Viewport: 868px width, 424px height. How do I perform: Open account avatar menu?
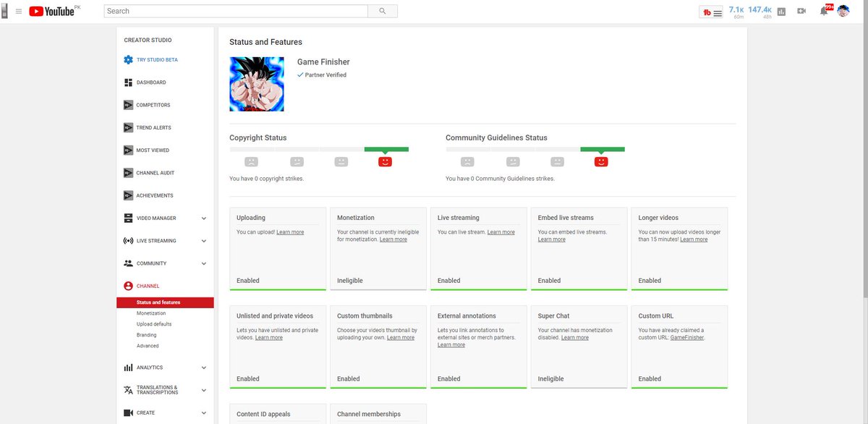[x=843, y=11]
